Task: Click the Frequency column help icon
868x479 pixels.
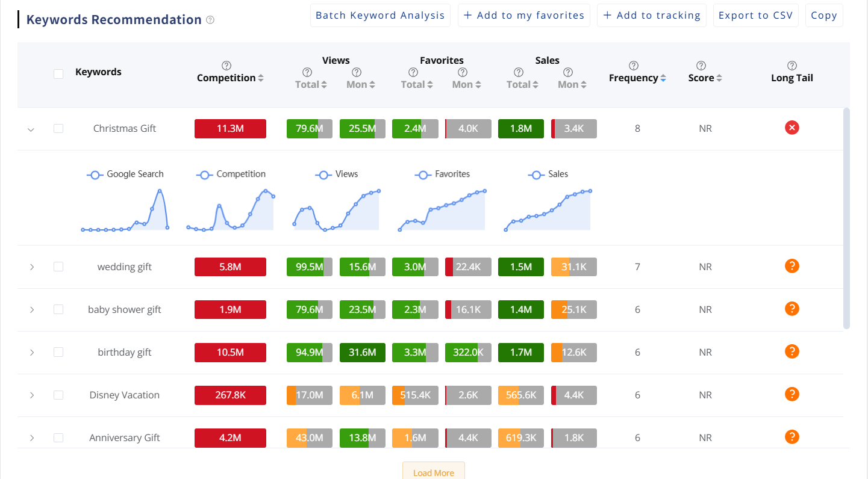Action: 633,66
